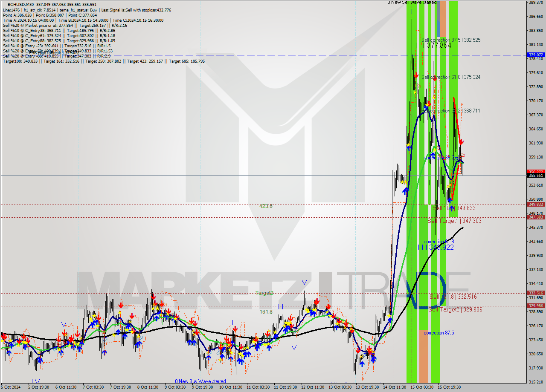Image resolution: width=546 pixels, height=392 pixels.
Task: Click the 'Line:1476 | h1_atr_c0: 7.8514' info line
Action: (x=87, y=10)
